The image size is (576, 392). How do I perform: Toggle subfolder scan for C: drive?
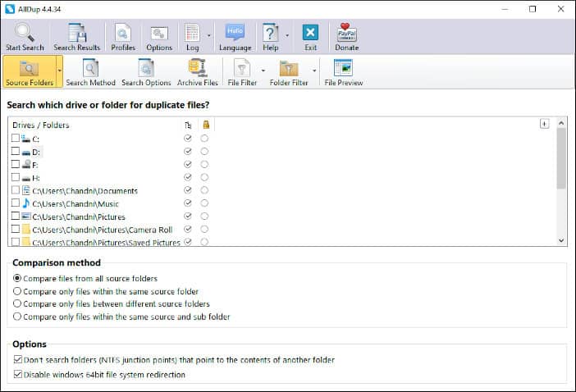(x=188, y=138)
